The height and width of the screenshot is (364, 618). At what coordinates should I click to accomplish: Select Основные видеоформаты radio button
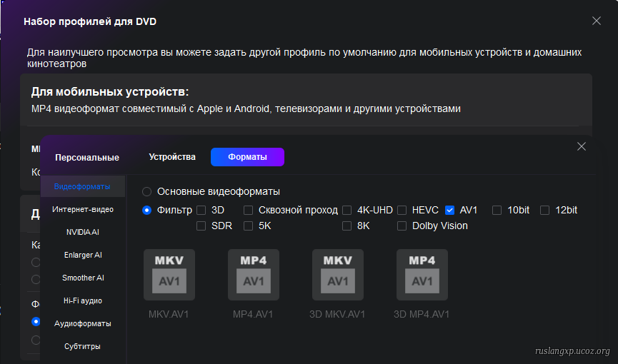coord(146,192)
